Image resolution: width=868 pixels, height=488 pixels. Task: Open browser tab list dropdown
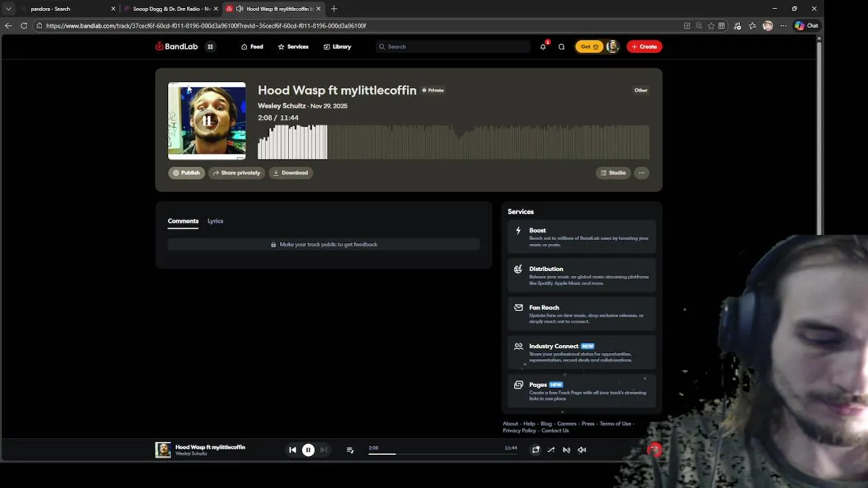pyautogui.click(x=8, y=9)
